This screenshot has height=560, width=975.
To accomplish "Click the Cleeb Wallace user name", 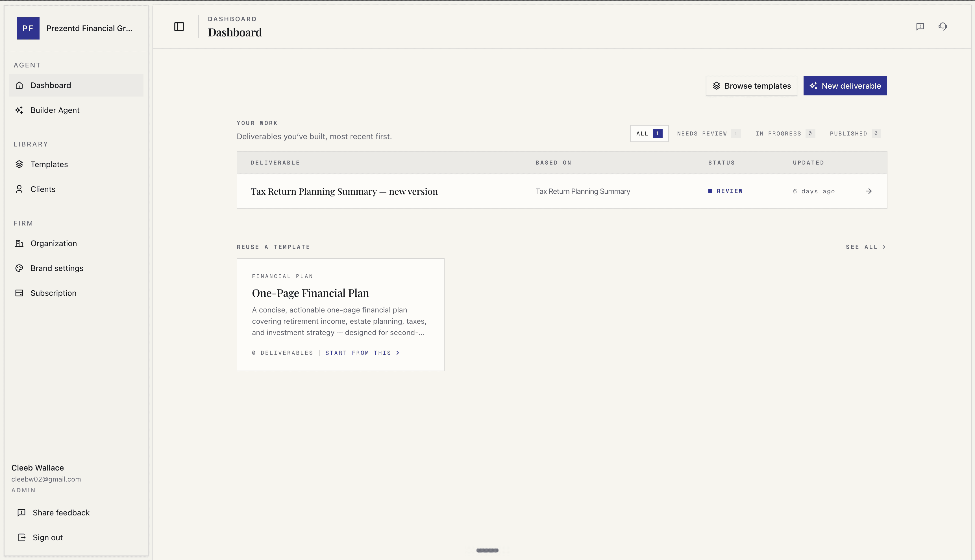I will (38, 468).
